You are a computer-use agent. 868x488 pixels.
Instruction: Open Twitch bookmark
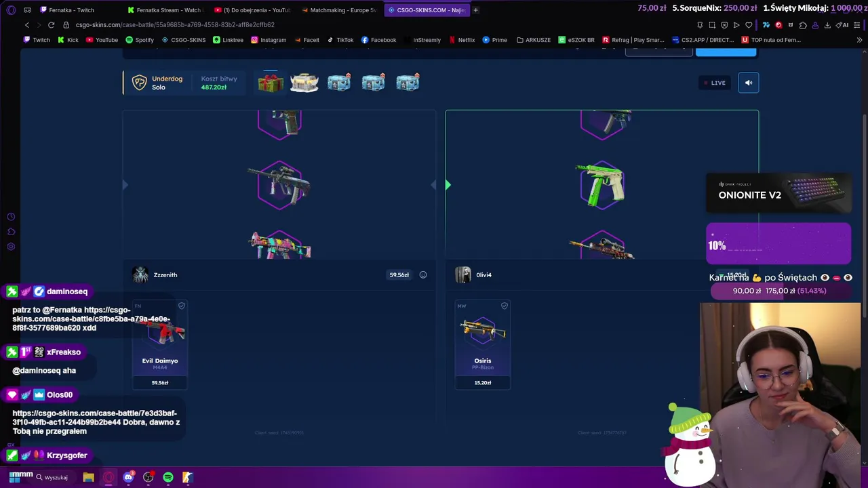point(37,40)
